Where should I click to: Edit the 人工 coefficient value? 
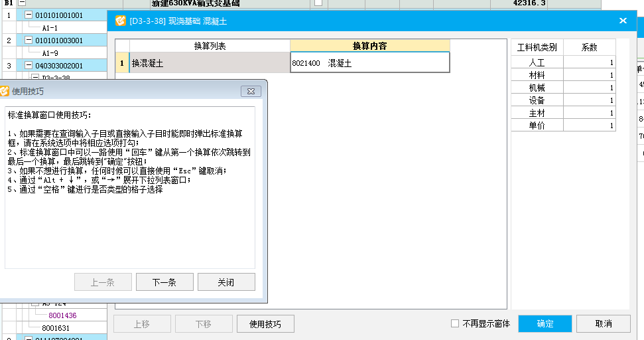tap(590, 62)
